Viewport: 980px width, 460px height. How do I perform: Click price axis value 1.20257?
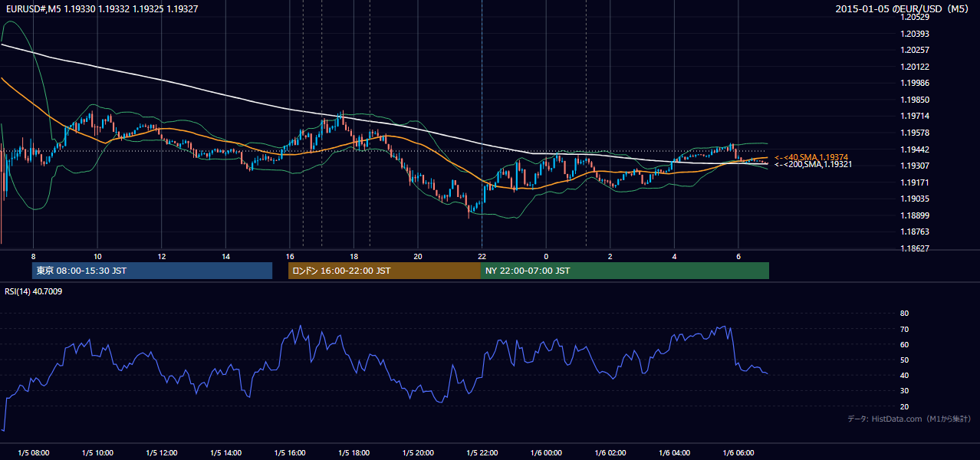[x=915, y=50]
